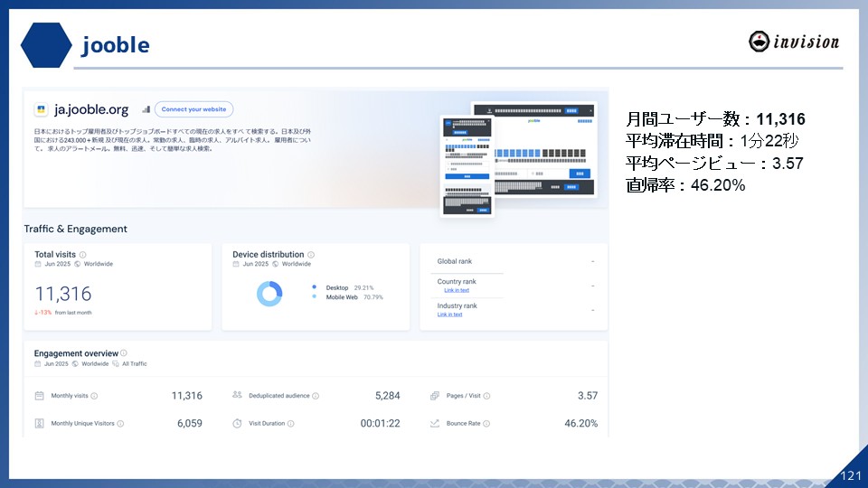This screenshot has height=488, width=868.
Task: Click the jooble slide title
Action: (x=116, y=45)
